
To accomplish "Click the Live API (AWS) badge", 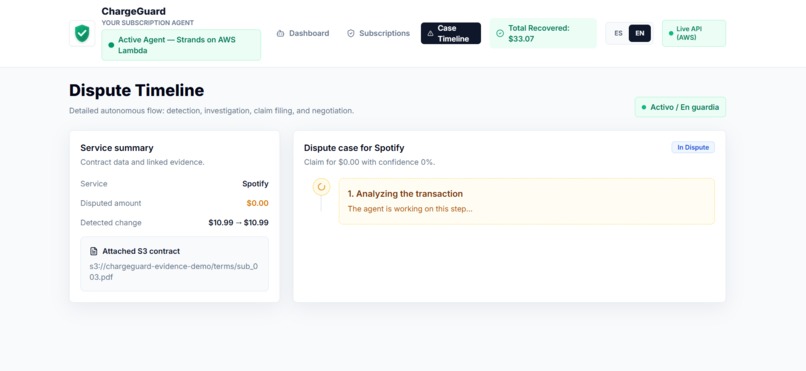I will (x=694, y=33).
